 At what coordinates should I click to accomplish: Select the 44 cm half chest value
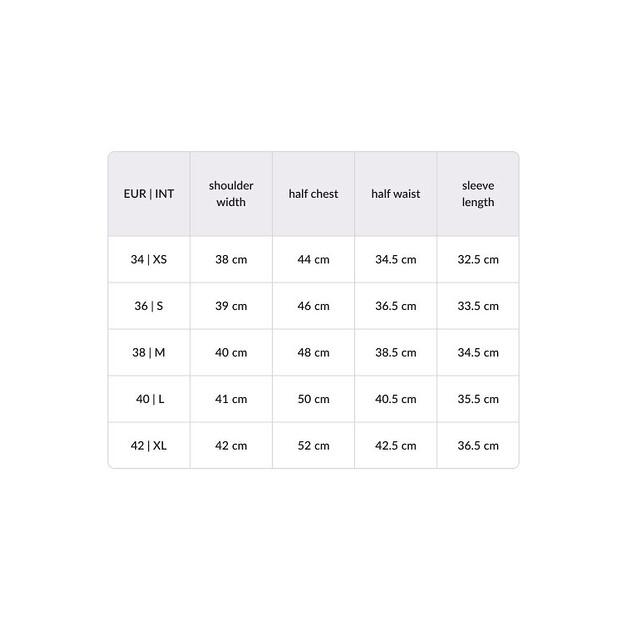[313, 260]
